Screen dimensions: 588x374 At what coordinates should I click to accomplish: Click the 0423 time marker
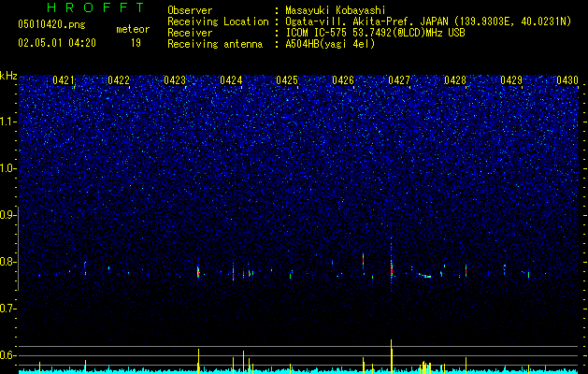(175, 79)
